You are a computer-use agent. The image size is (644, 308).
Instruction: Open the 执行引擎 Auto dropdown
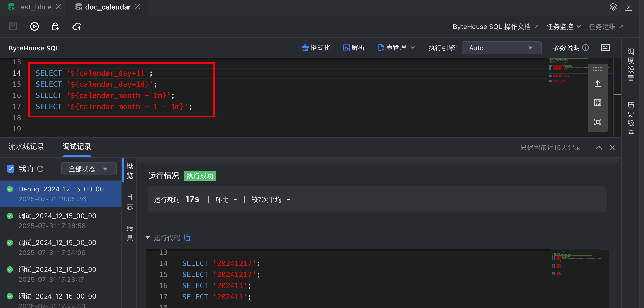[x=501, y=48]
